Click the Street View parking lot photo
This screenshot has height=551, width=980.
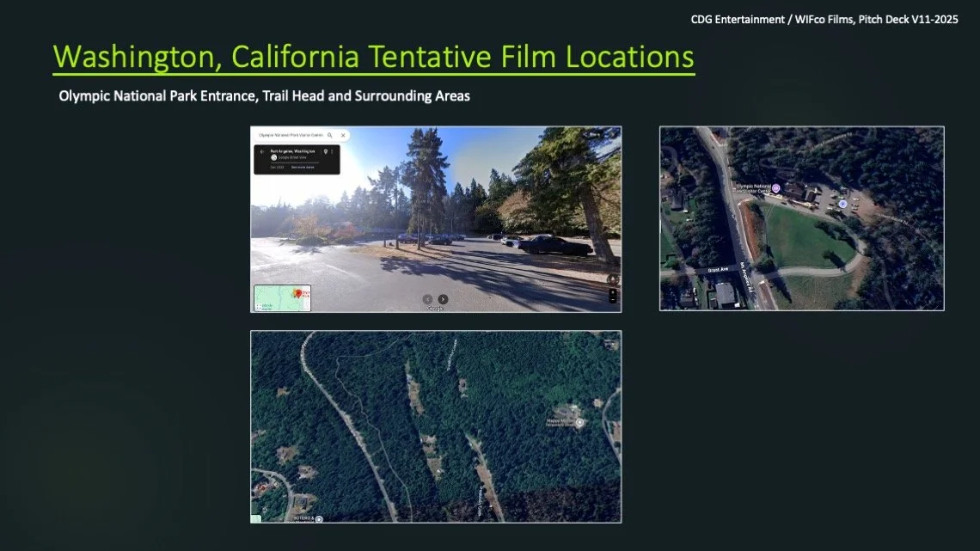click(436, 219)
